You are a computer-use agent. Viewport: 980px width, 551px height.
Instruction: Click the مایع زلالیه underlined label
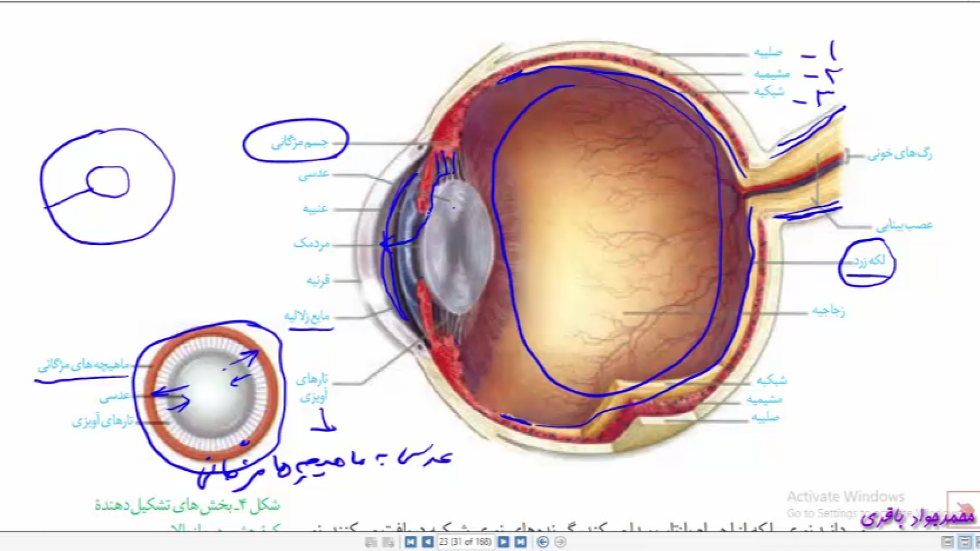(x=307, y=316)
